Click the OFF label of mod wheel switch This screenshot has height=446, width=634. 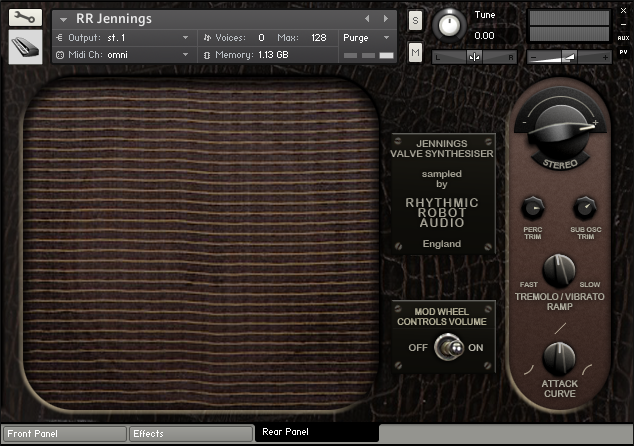pyautogui.click(x=418, y=348)
